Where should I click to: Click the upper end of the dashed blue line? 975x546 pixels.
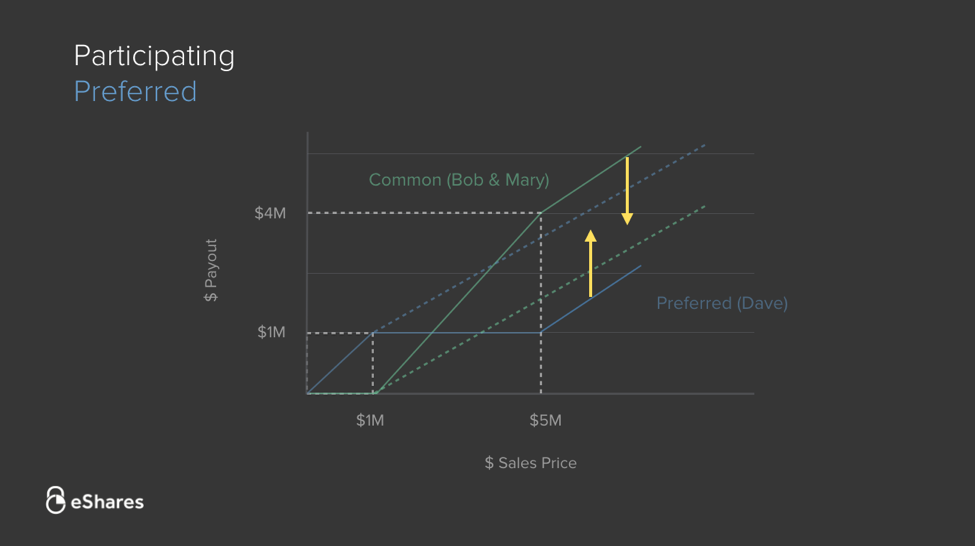pos(705,145)
